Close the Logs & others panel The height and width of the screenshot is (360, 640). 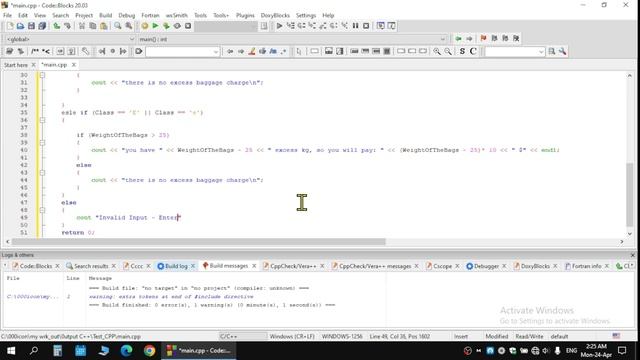pos(633,255)
